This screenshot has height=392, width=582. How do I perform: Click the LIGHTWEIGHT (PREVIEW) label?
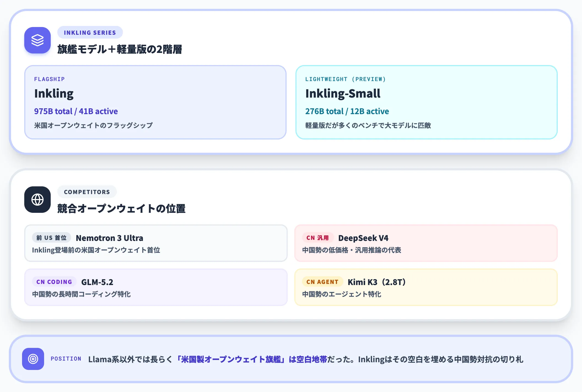pyautogui.click(x=345, y=79)
